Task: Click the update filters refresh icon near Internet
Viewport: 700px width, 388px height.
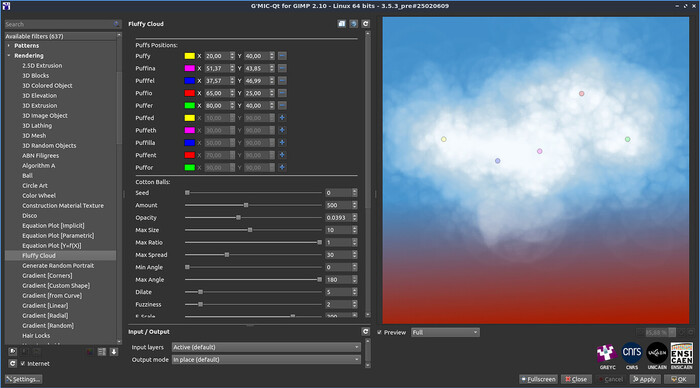Action: pyautogui.click(x=12, y=363)
